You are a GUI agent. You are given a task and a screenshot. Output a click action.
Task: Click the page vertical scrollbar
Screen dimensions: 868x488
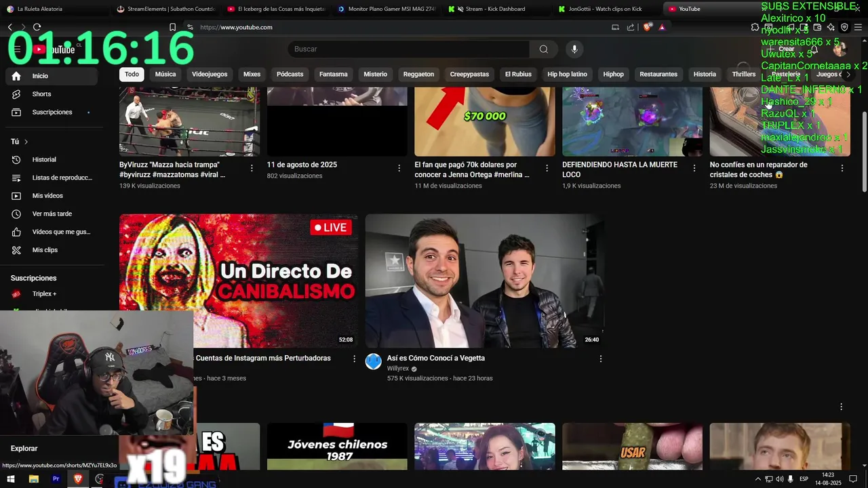pos(863,150)
